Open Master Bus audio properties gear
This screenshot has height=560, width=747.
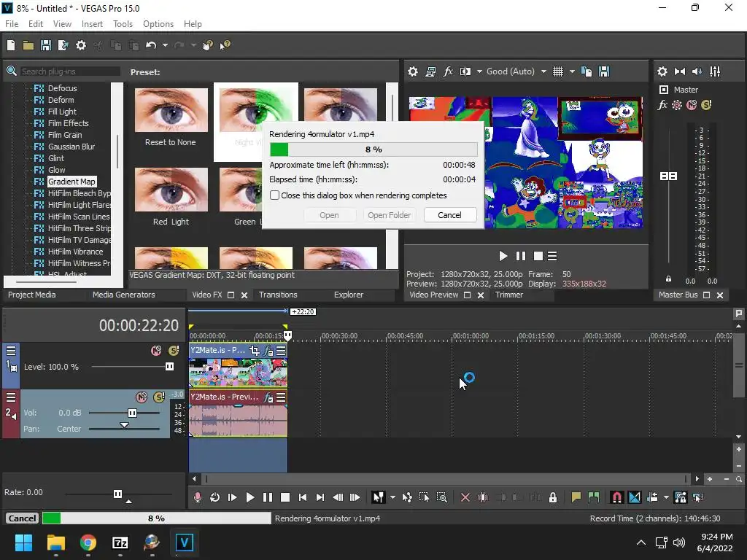(x=662, y=71)
